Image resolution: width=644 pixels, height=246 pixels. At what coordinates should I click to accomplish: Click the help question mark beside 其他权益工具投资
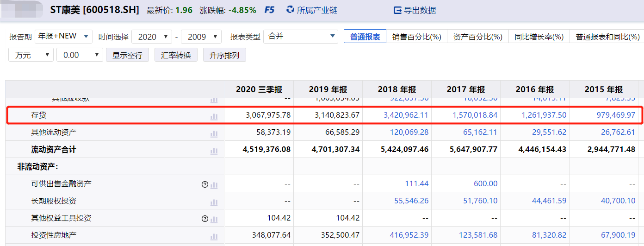(x=205, y=219)
